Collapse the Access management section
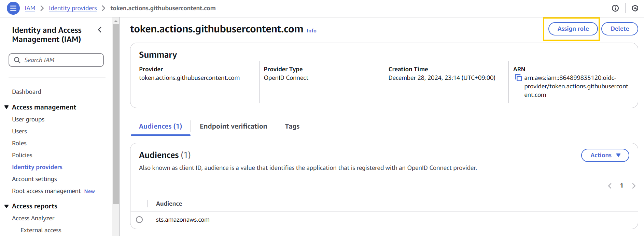Image resolution: width=644 pixels, height=236 pixels. (6, 107)
